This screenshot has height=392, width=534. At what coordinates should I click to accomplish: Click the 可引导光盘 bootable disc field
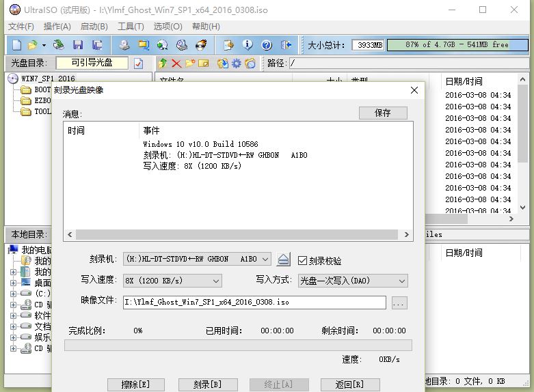[92, 63]
